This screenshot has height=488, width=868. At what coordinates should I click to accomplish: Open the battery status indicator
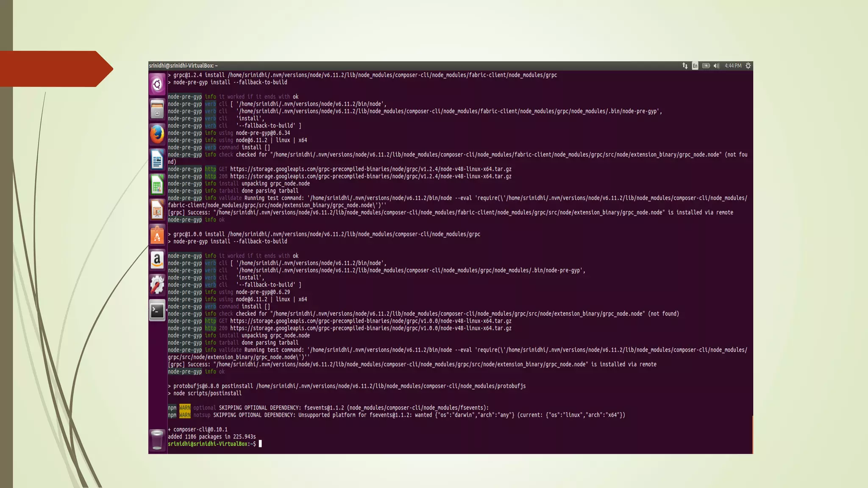pyautogui.click(x=706, y=66)
